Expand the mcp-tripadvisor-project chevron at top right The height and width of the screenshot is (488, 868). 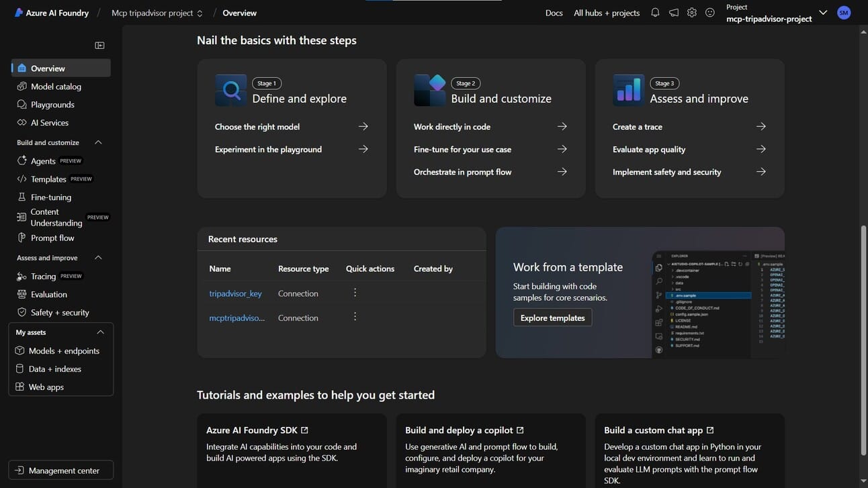(x=823, y=13)
